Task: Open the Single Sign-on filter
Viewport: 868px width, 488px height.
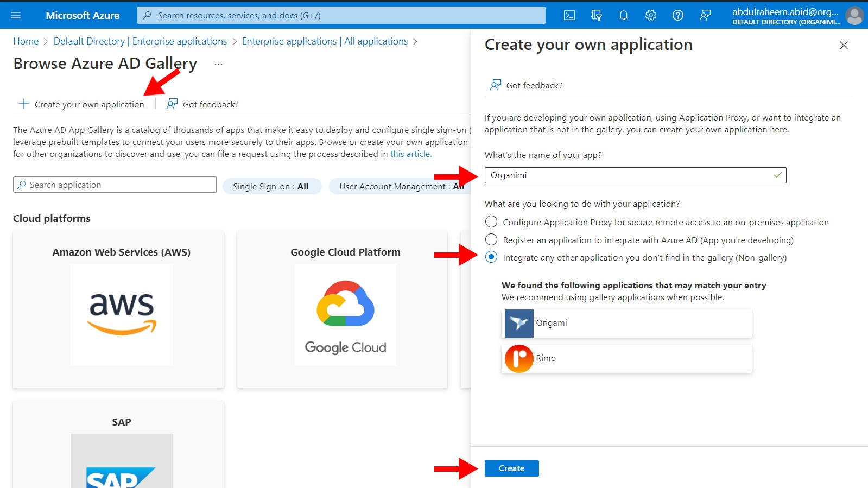Action: point(271,186)
